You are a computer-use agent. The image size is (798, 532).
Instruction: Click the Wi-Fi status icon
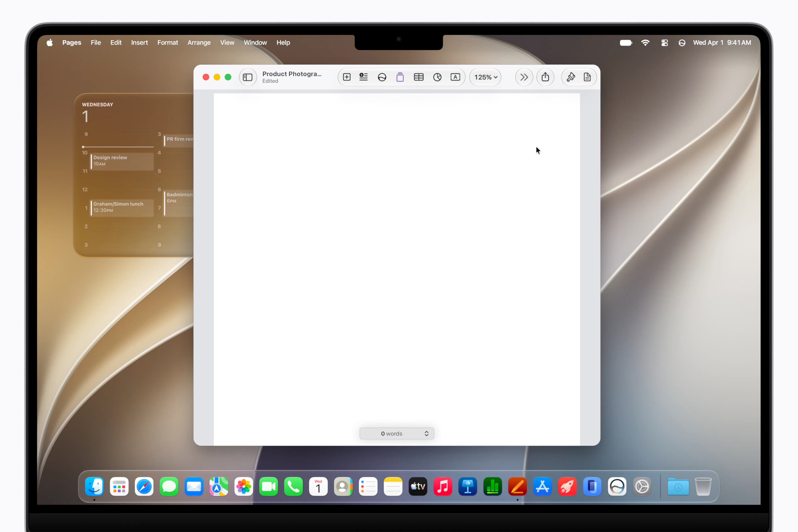pos(645,42)
